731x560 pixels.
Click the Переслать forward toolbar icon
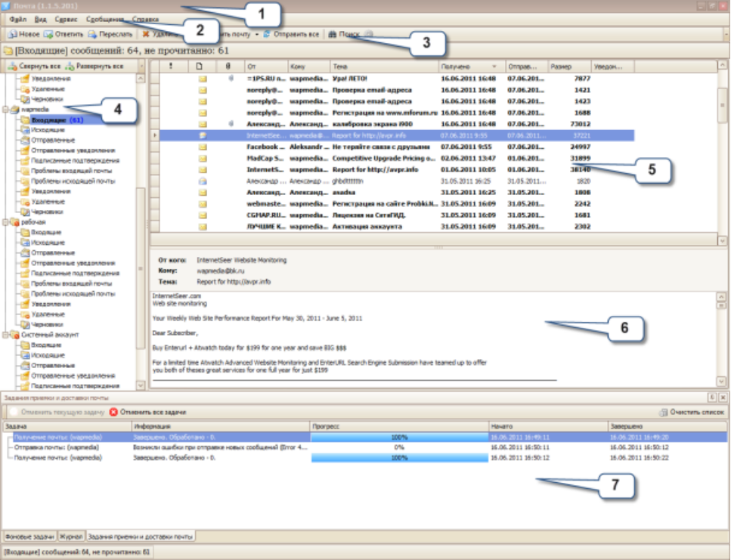pyautogui.click(x=92, y=34)
